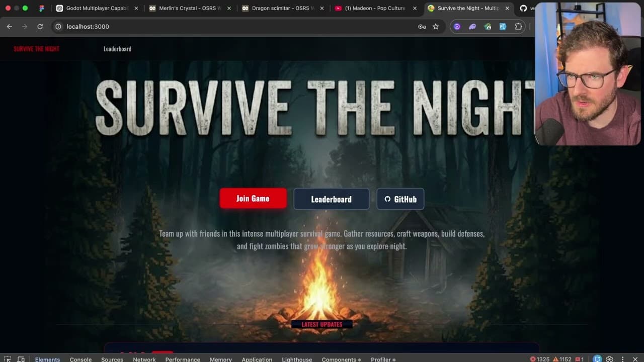Click the Join Game button
The height and width of the screenshot is (362, 644).
coord(253,198)
